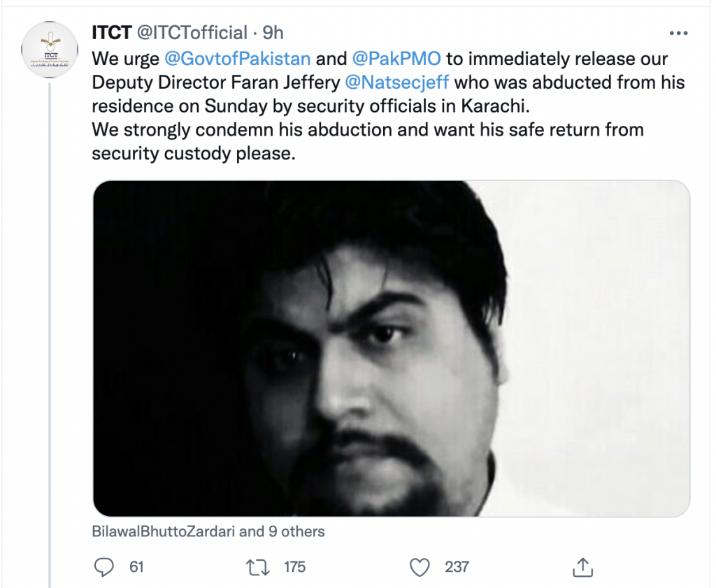Click the share upload icon

click(x=583, y=566)
